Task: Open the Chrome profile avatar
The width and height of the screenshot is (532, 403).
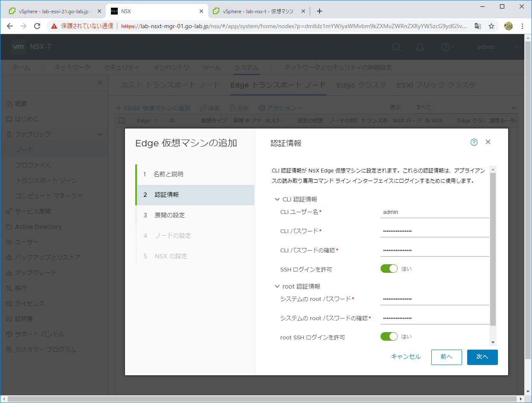Action: 508,26
